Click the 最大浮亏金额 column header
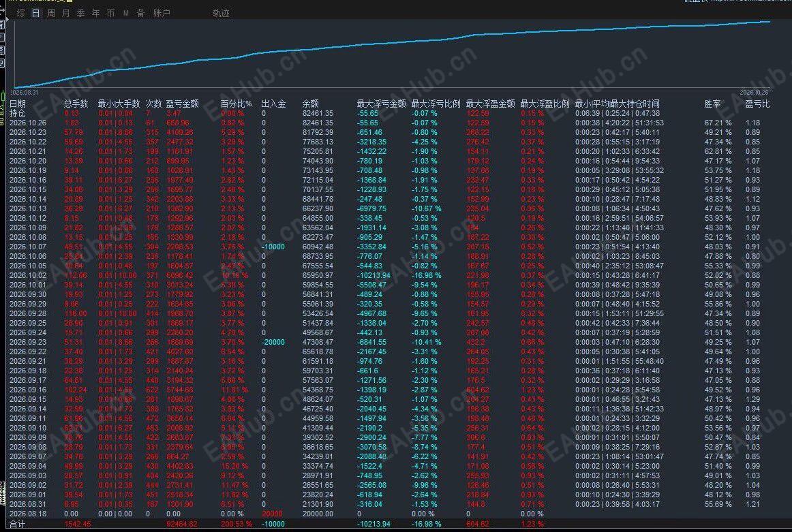The width and height of the screenshot is (792, 532). point(382,104)
